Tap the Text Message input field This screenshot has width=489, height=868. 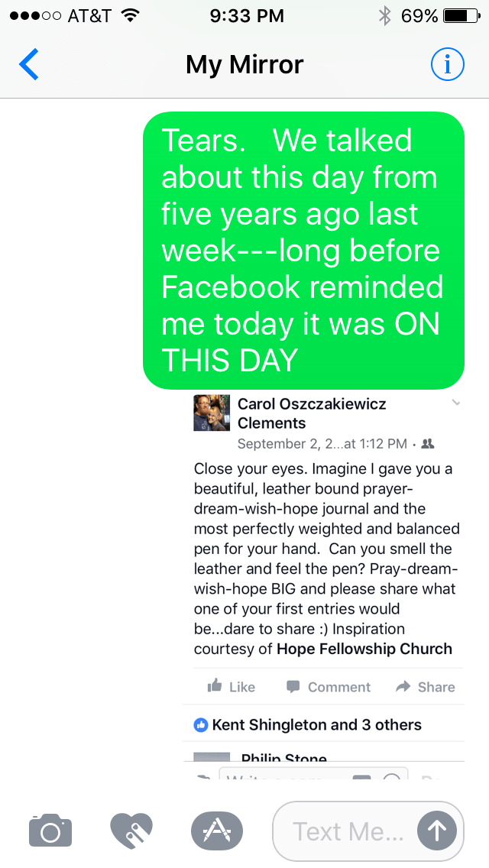coord(348,831)
